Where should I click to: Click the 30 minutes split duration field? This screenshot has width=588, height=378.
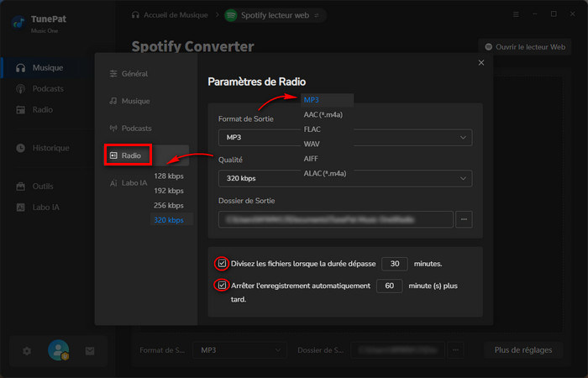point(395,264)
